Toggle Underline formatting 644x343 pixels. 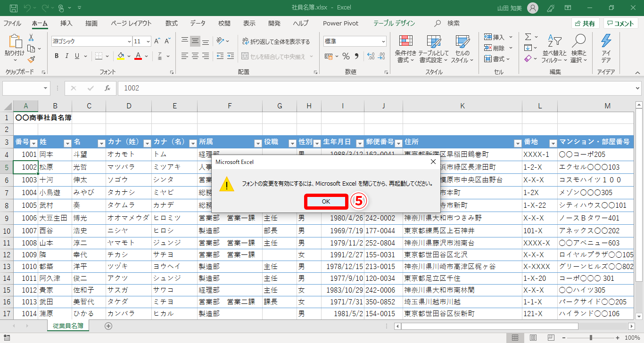point(77,56)
